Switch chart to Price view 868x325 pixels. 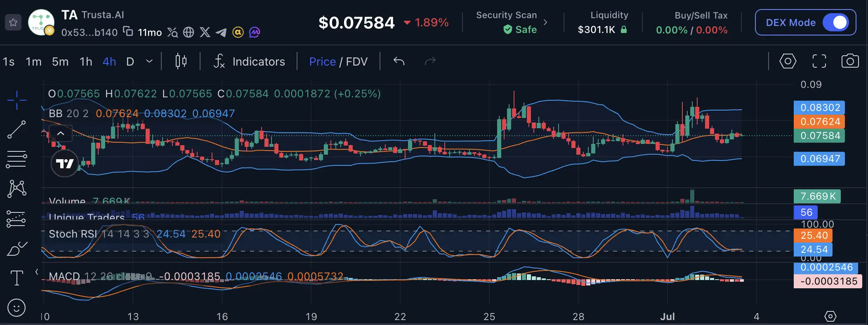click(322, 62)
